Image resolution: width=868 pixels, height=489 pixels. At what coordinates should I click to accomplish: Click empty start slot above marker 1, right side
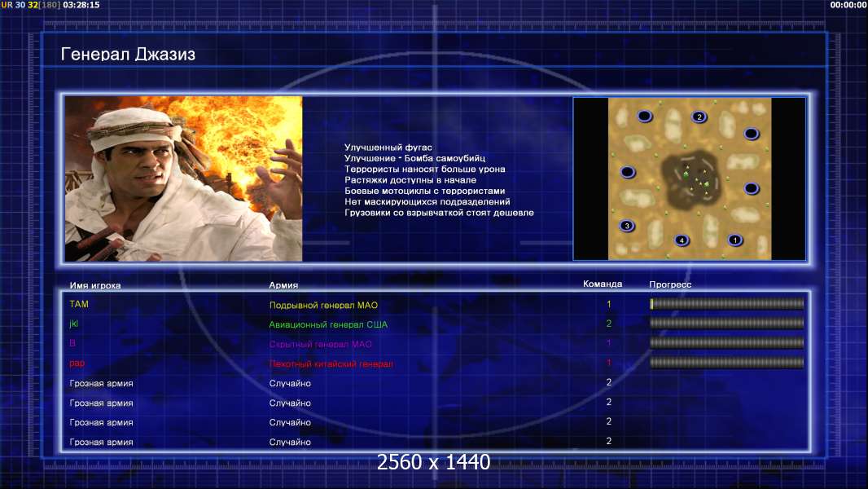tap(751, 188)
